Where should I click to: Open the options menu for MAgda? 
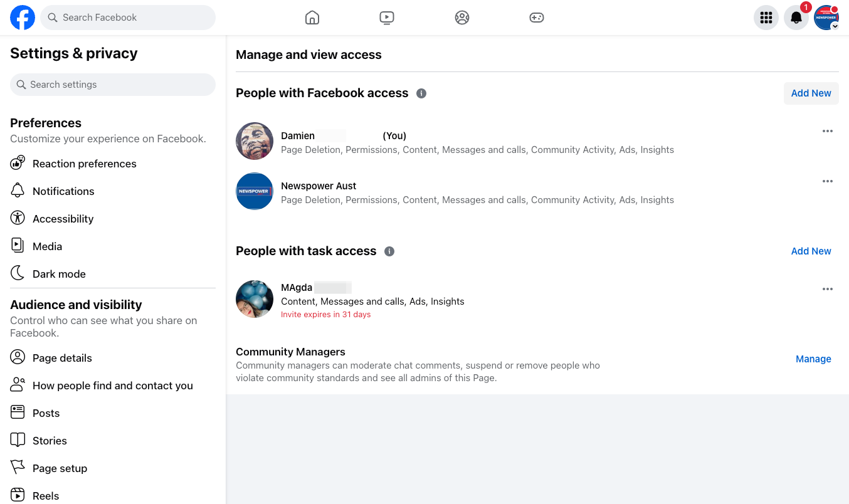coord(828,289)
